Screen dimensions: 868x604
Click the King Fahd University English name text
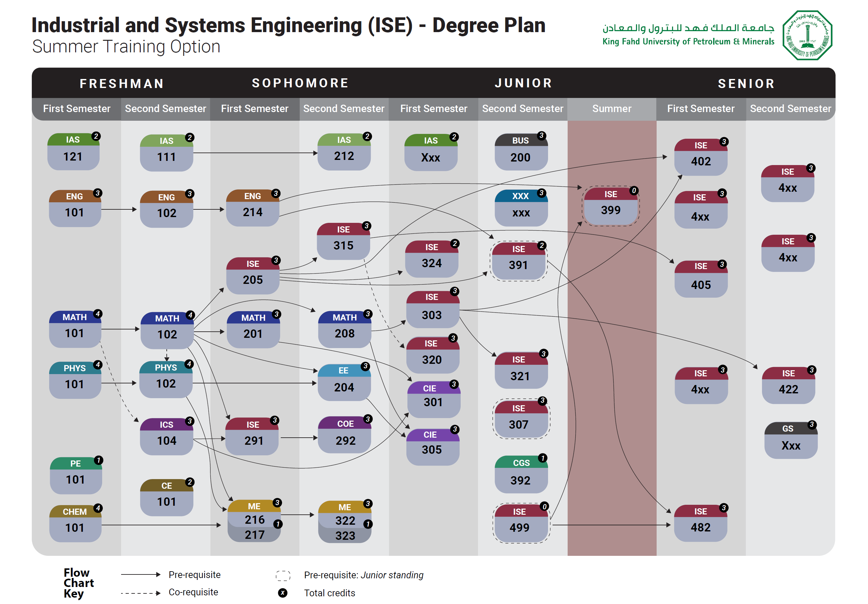coord(688,41)
